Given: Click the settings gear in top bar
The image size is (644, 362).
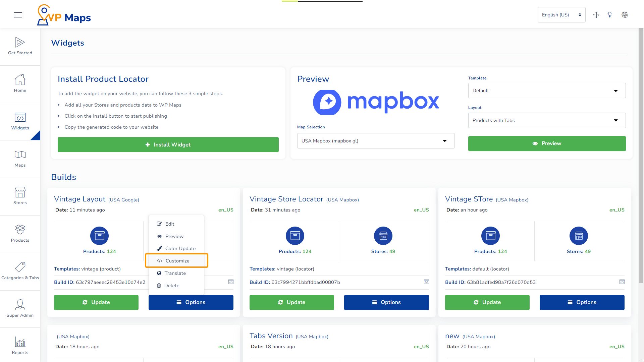Looking at the screenshot, I should click(x=625, y=15).
